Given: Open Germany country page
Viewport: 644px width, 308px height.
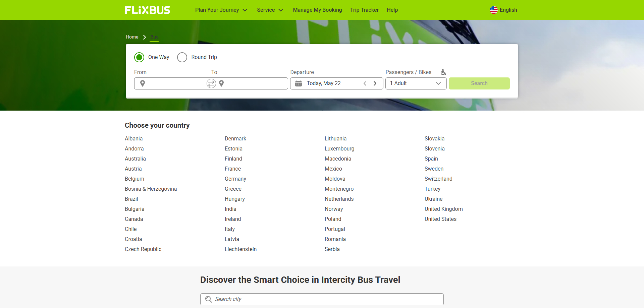Looking at the screenshot, I should (x=235, y=179).
